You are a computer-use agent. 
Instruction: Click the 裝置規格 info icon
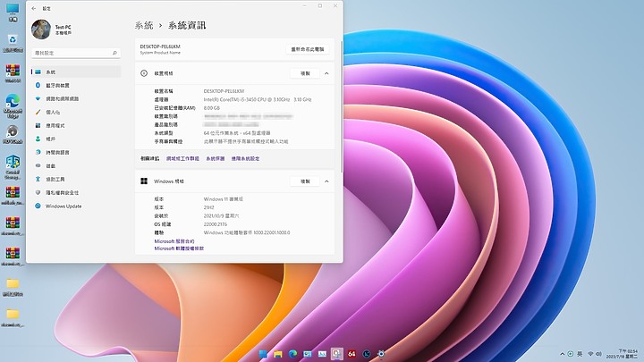pos(144,73)
